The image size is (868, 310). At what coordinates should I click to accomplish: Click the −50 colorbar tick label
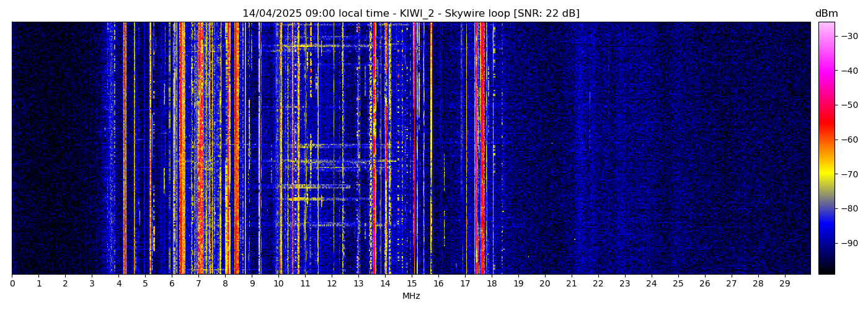tap(848, 105)
